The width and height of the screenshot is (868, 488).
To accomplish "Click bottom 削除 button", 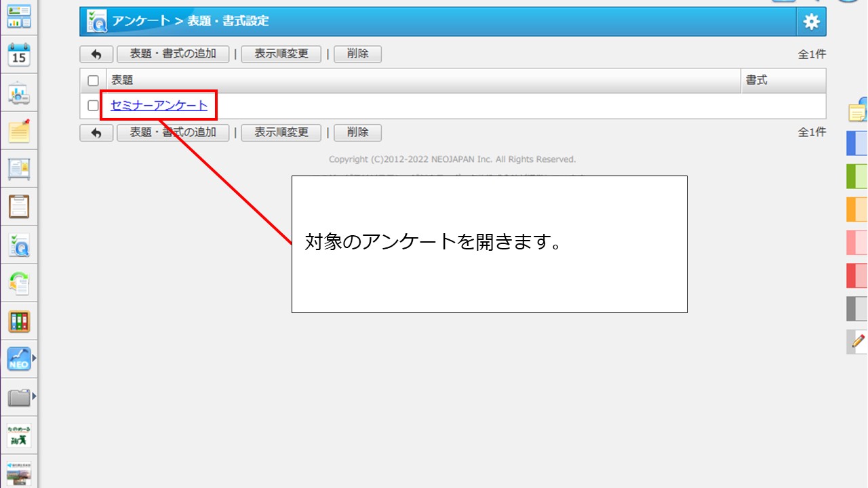I will (357, 133).
